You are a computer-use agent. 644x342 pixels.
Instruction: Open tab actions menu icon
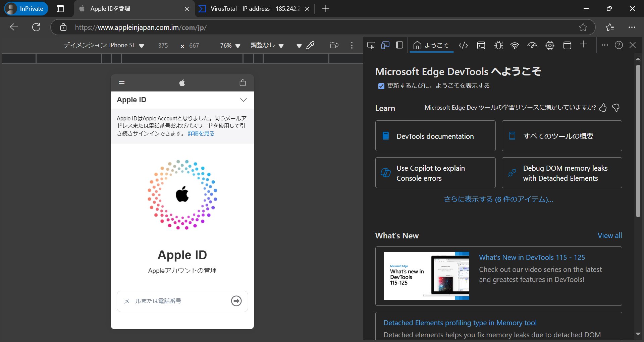[x=60, y=9]
